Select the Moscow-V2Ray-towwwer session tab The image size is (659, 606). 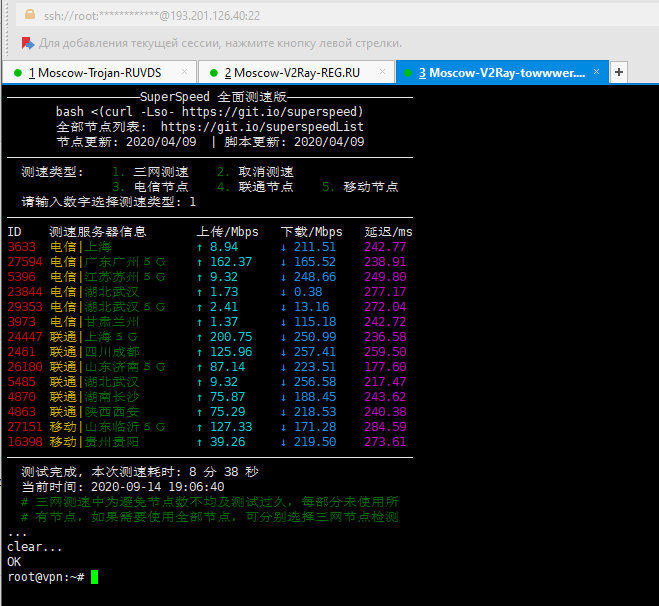(500, 73)
